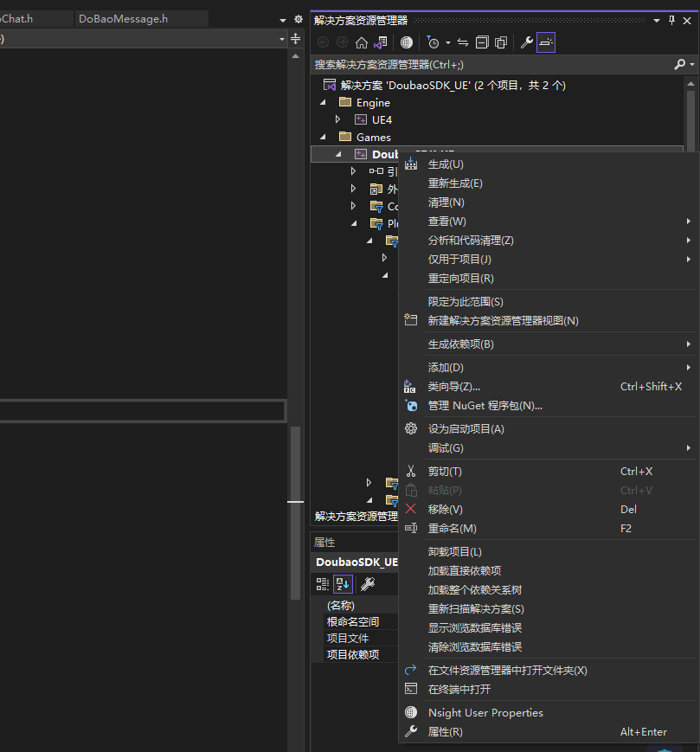Screen dimensions: 700x752
Task: Go Home in Solution Explorer toolbar
Action: (x=362, y=42)
